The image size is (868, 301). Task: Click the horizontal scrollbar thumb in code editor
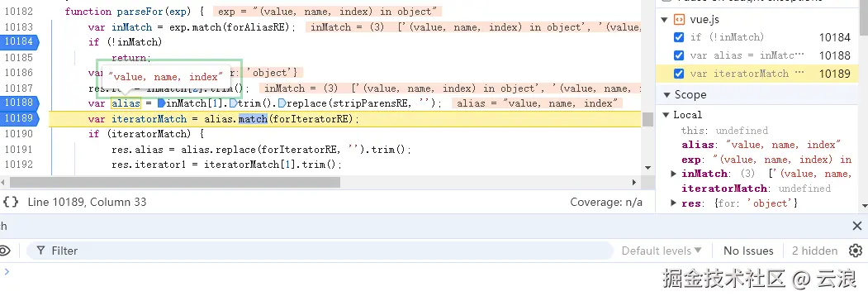tap(175, 183)
